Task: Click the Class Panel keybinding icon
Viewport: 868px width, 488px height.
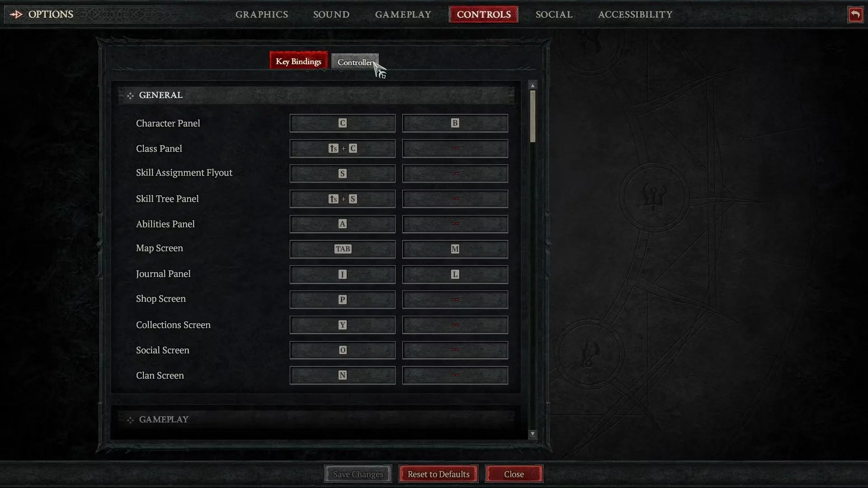Action: pyautogui.click(x=342, y=148)
